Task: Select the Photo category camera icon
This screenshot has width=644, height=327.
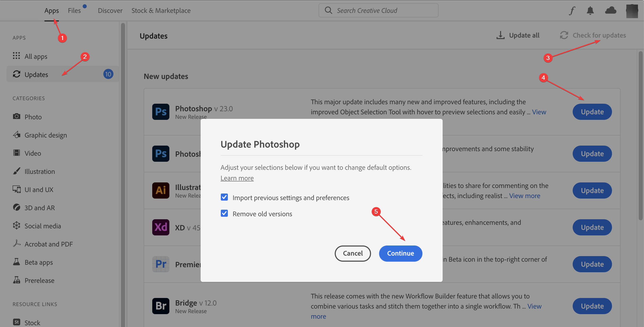Action: [17, 116]
